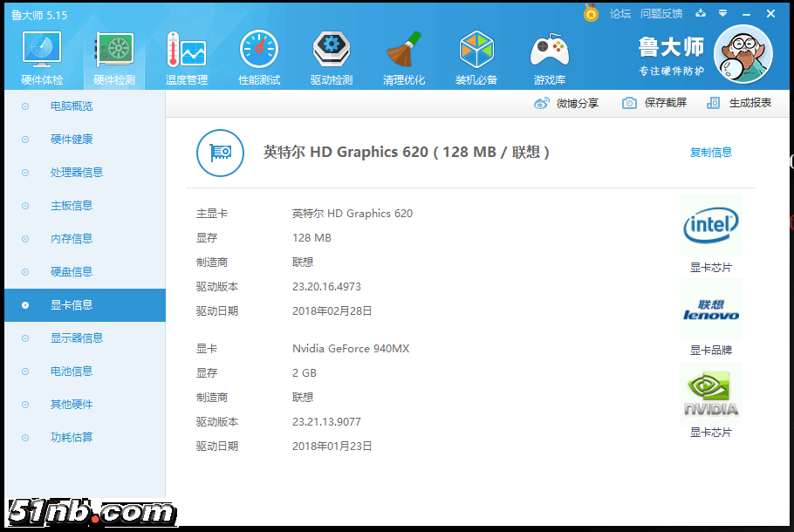The image size is (794, 532).
Task: Open the 硬件体检 tool
Action: 40,55
